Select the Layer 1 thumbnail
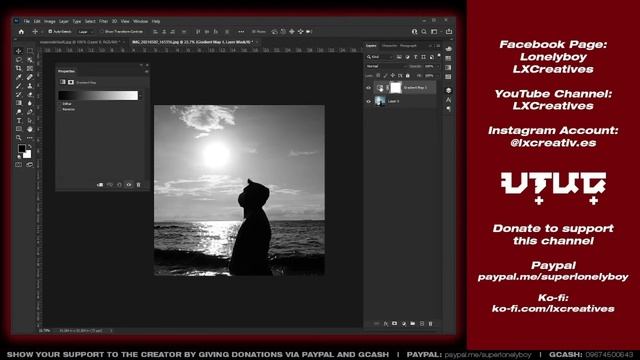Viewport: 640px width, 360px height. click(x=380, y=101)
